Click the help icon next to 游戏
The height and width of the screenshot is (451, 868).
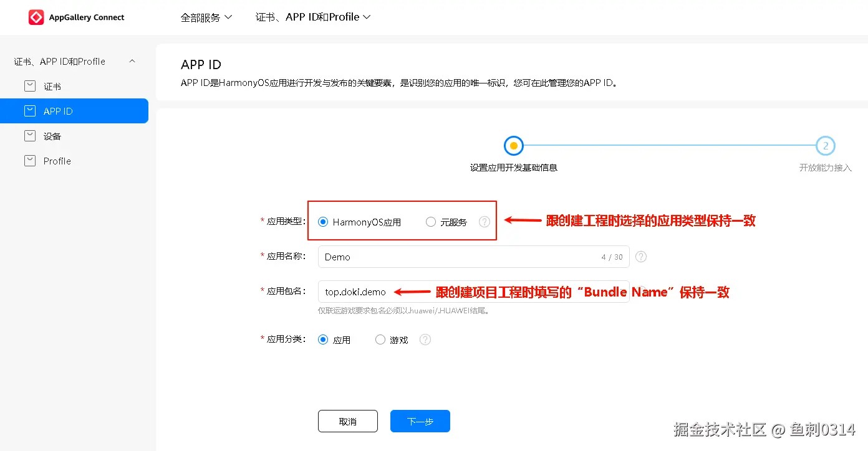[425, 339]
